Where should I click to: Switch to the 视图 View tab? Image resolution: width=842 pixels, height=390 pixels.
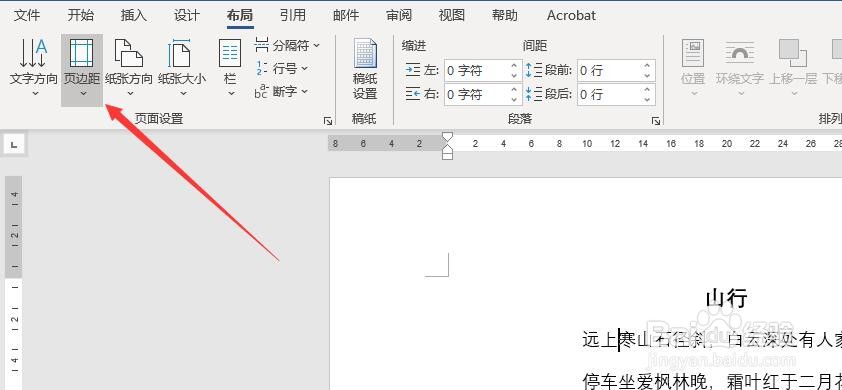[452, 16]
